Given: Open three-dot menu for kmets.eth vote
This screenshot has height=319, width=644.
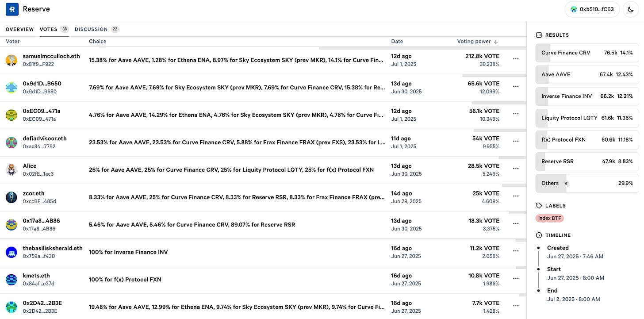Looking at the screenshot, I should point(516,278).
